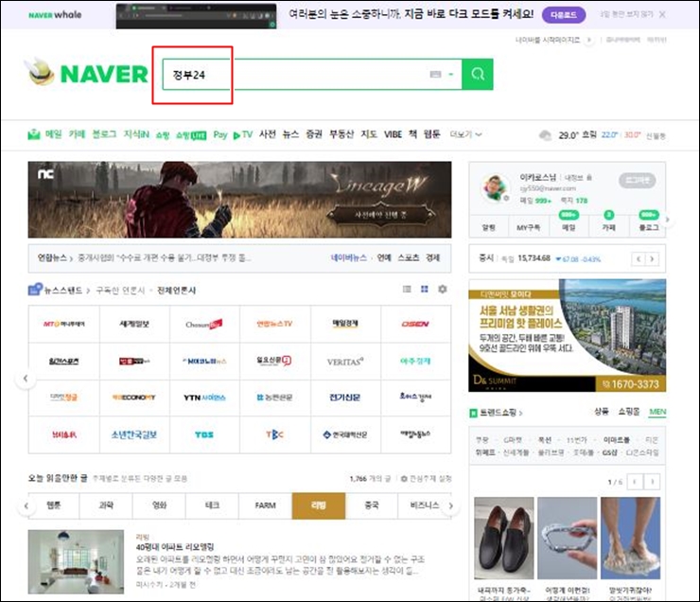Screen dimensions: 700x602
Task: Open 블로그 in the service menu
Action: [104, 134]
